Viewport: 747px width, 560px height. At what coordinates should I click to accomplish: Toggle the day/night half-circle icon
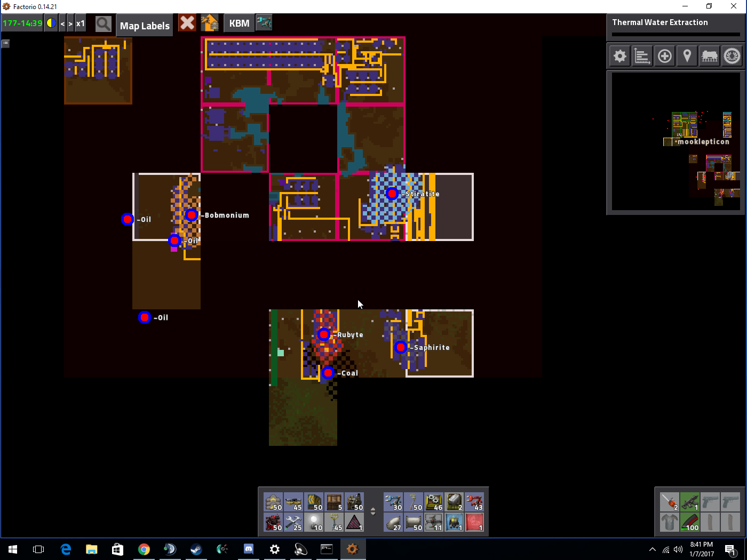51,23
